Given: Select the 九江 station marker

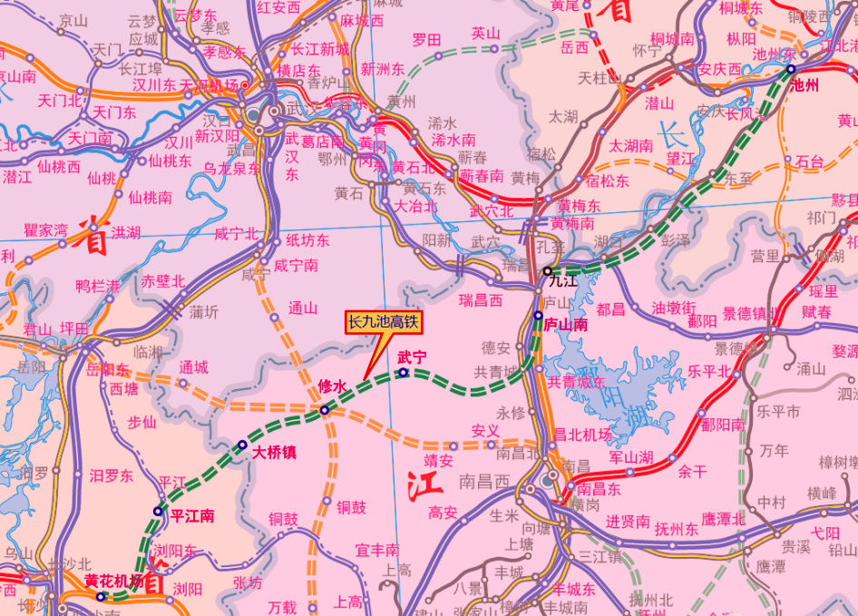Looking at the screenshot, I should tap(547, 271).
